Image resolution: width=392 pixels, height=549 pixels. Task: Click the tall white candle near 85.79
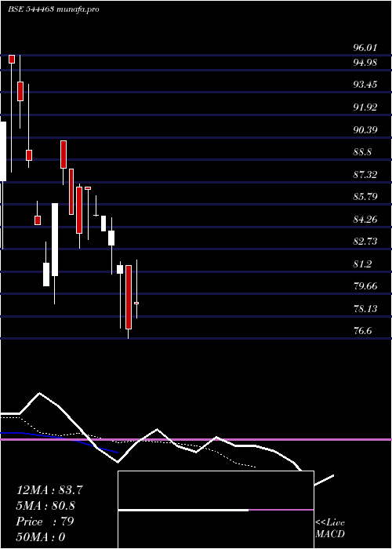[55, 239]
